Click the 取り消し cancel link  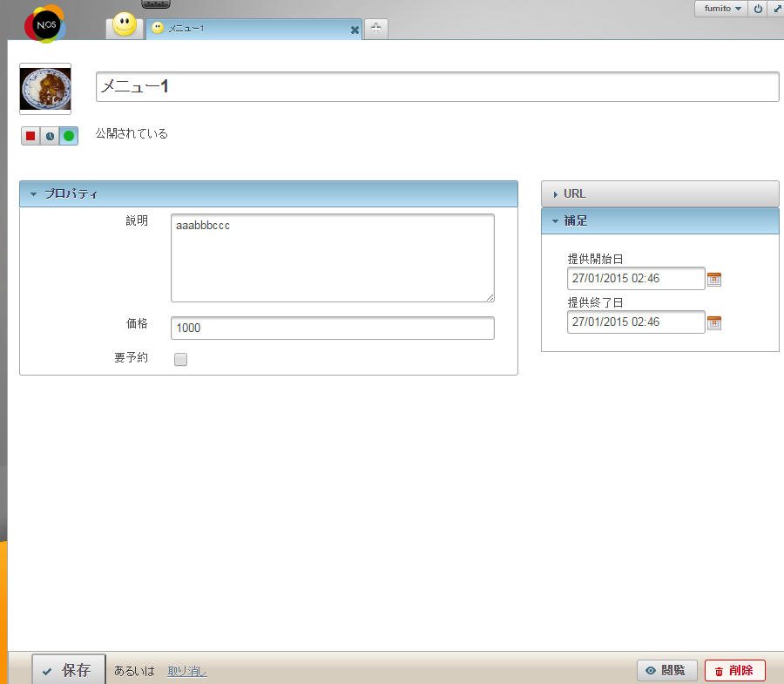pyautogui.click(x=187, y=671)
